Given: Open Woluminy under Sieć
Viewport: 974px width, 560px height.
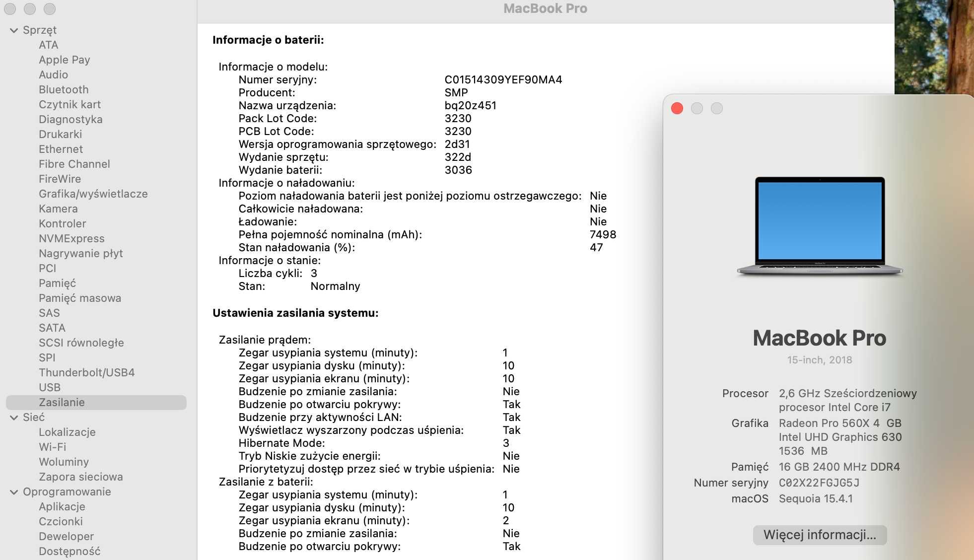Looking at the screenshot, I should click(x=64, y=462).
